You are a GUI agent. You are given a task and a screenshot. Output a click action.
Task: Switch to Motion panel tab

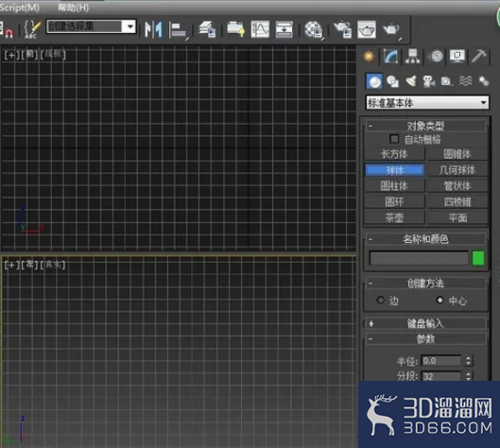coord(436,57)
